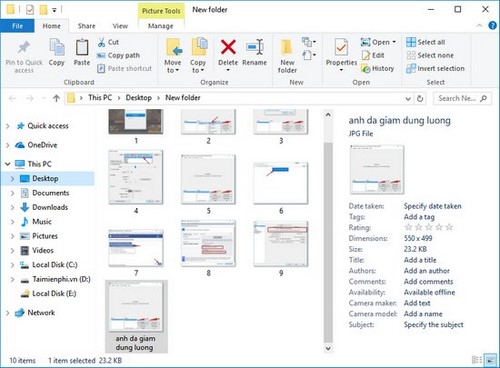Image resolution: width=500 pixels, height=368 pixels.
Task: Select Local Disk (E:) in the sidebar
Action: pyautogui.click(x=54, y=293)
